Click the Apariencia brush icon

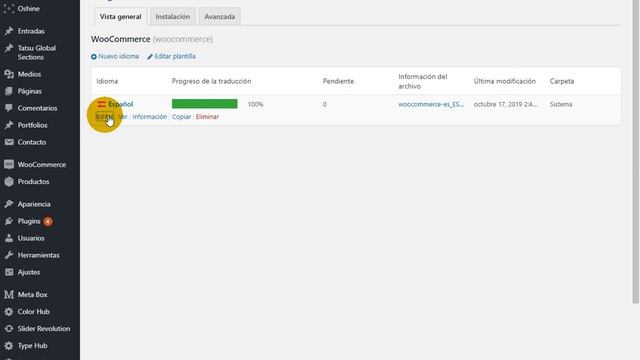tap(9, 204)
